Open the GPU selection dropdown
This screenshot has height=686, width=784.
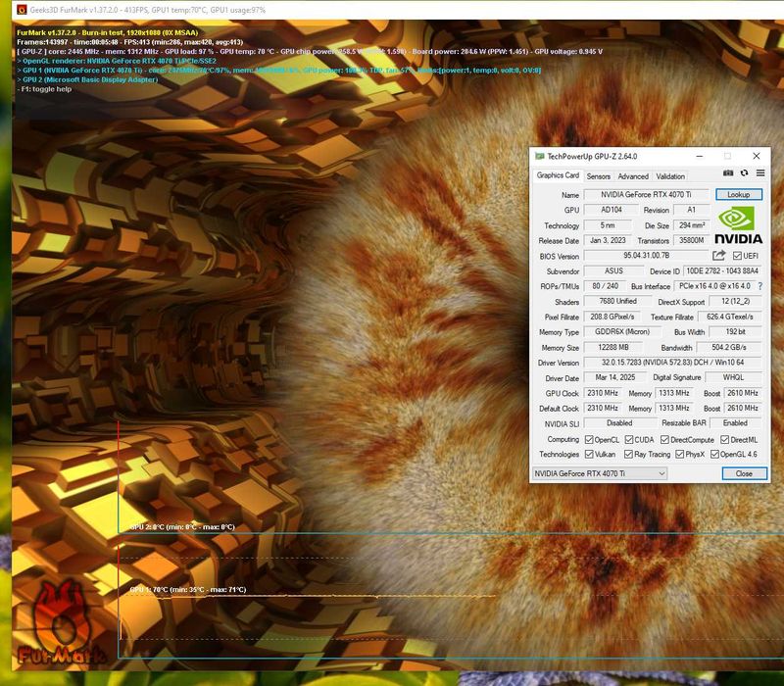coord(600,473)
